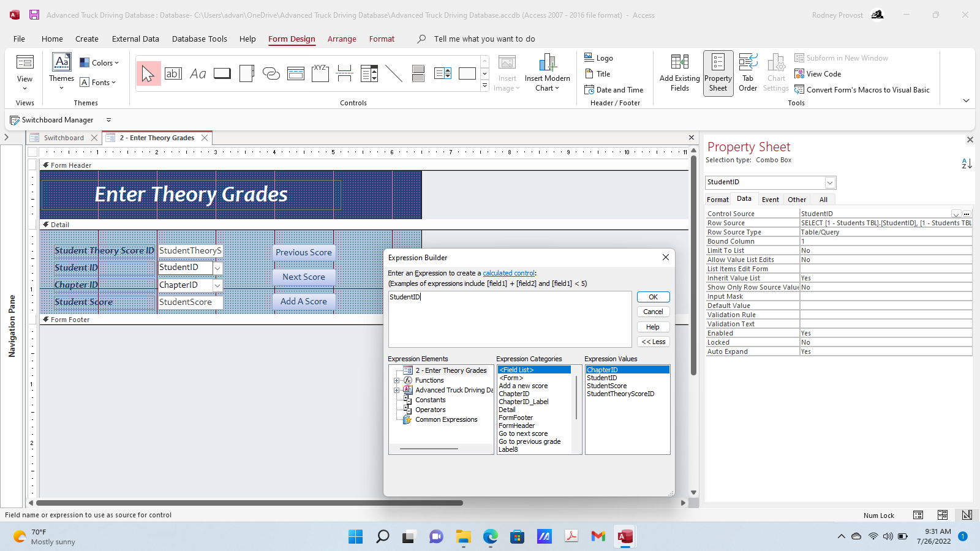Open Insert Modern Chart dropdown
980x551 pixels.
coord(547,73)
